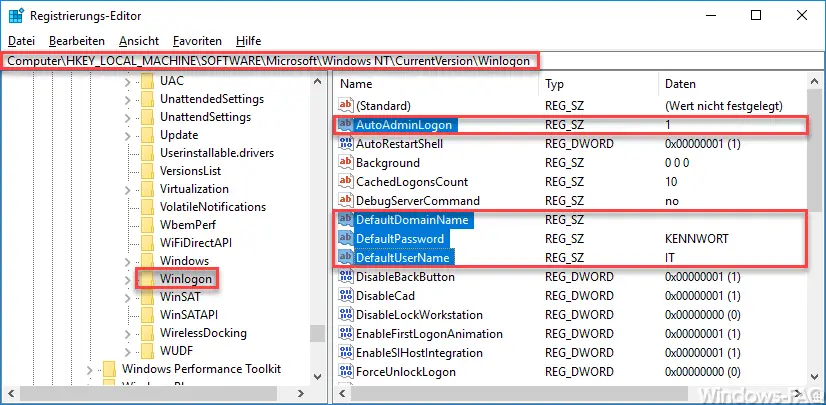Click the UnattendedSettings folder icon

[x=148, y=99]
